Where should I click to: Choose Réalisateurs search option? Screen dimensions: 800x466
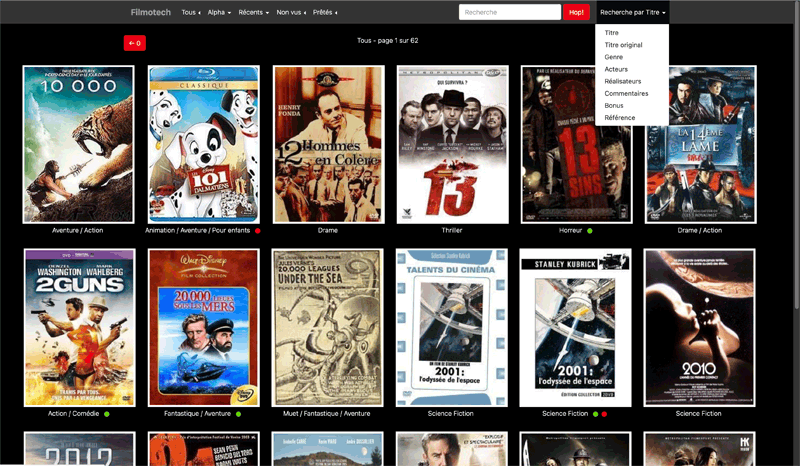click(x=622, y=81)
